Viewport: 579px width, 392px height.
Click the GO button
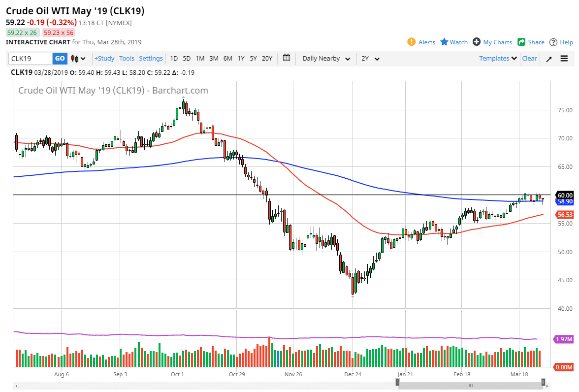click(x=60, y=58)
